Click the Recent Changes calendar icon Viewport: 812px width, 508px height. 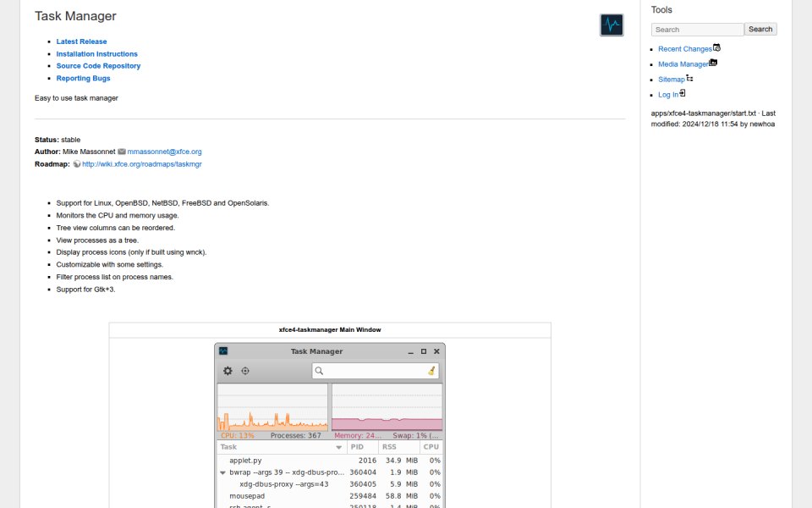point(716,47)
